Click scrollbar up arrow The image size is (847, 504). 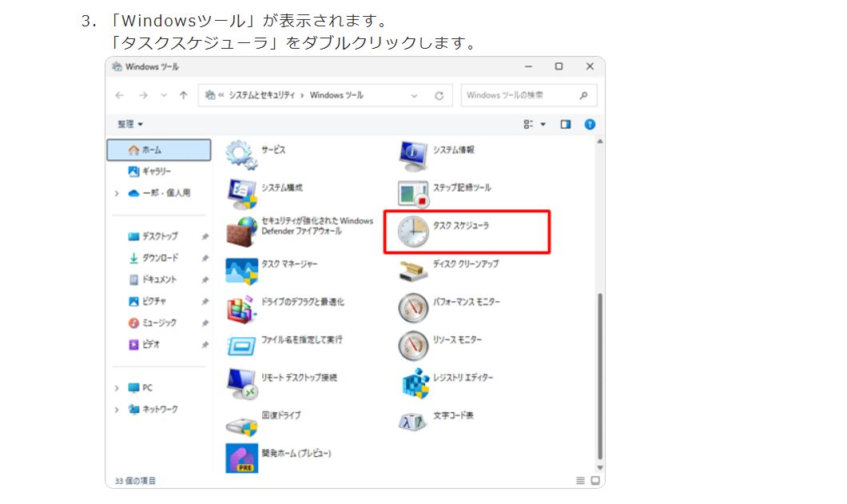(x=599, y=141)
